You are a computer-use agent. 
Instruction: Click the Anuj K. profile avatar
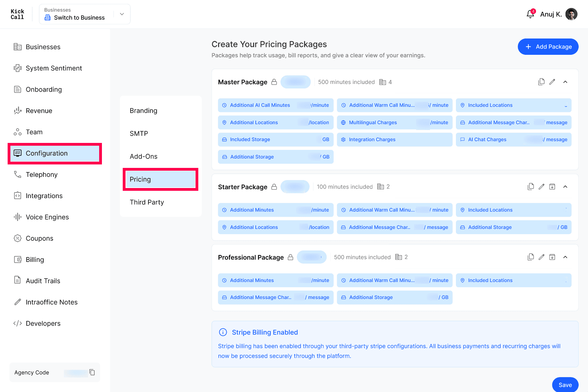pos(571,14)
